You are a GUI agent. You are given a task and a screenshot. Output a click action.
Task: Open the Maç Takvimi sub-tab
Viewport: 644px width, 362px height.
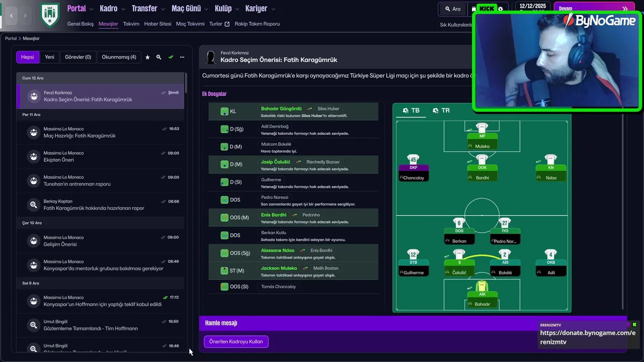190,24
